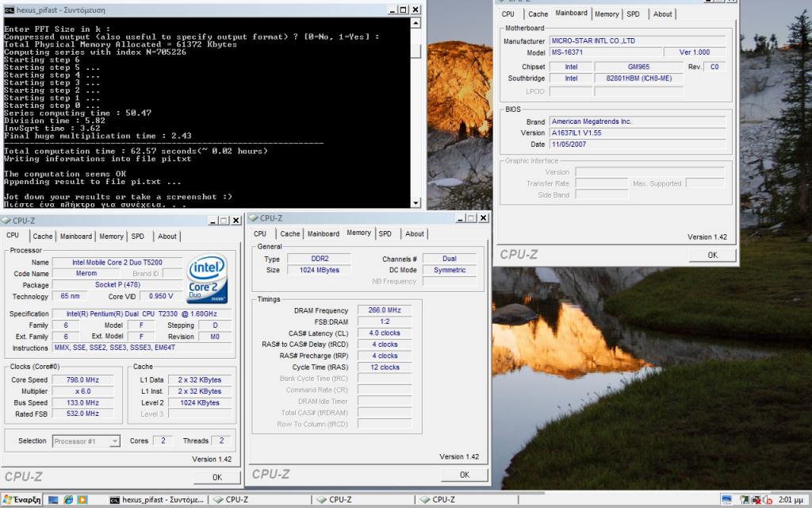The width and height of the screenshot is (812, 508).
Task: Click the Show Desktop quick launch icon
Action: 53,500
